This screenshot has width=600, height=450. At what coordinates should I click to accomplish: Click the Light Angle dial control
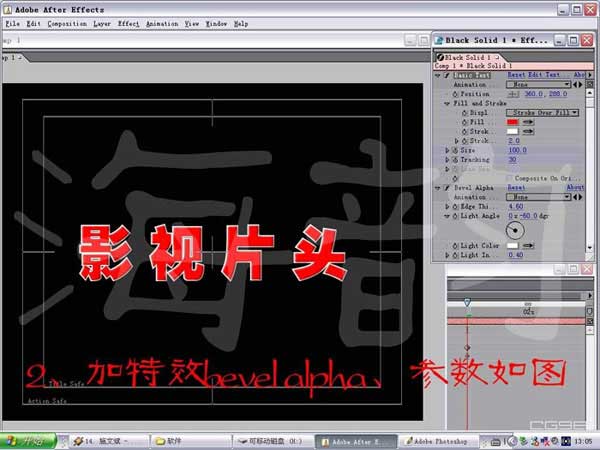515,230
